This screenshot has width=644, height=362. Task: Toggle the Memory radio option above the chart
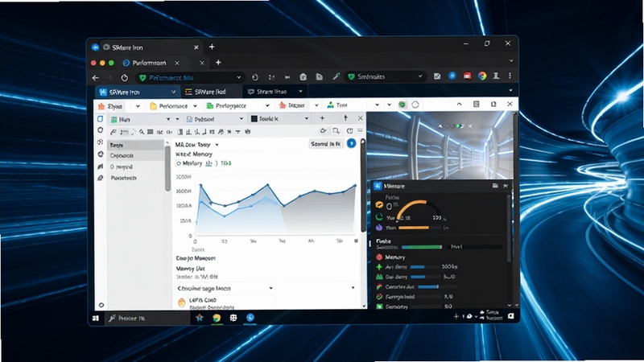click(x=179, y=163)
